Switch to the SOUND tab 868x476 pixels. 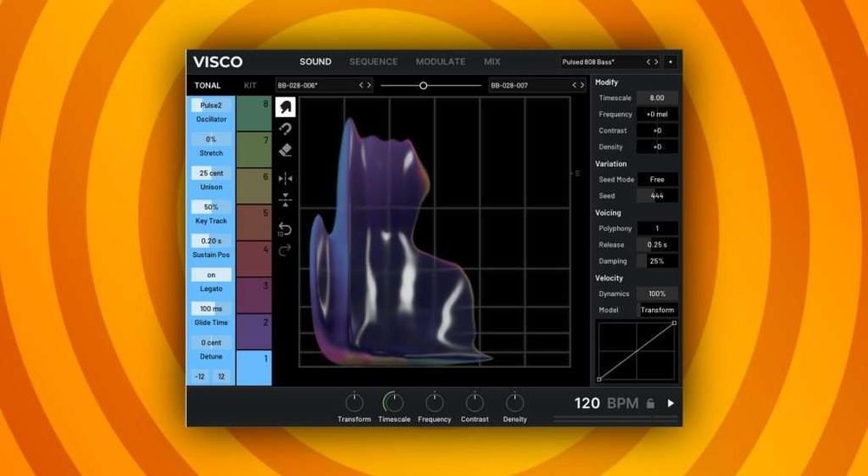coord(316,62)
